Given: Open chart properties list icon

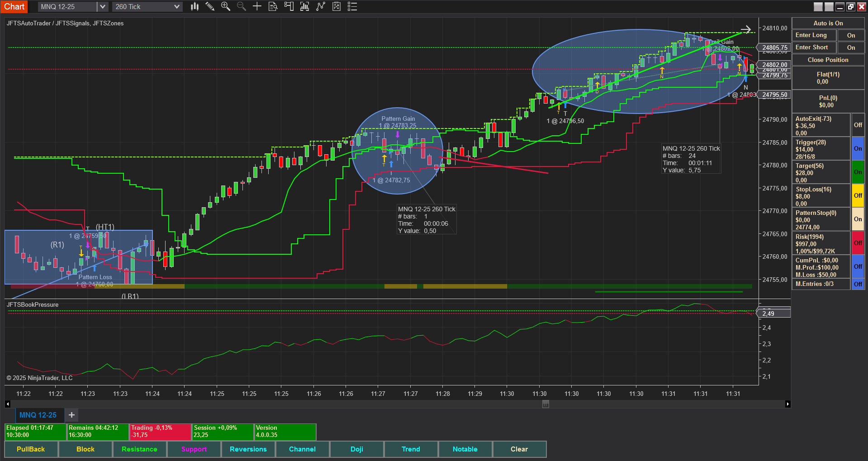Looking at the screenshot, I should 352,6.
